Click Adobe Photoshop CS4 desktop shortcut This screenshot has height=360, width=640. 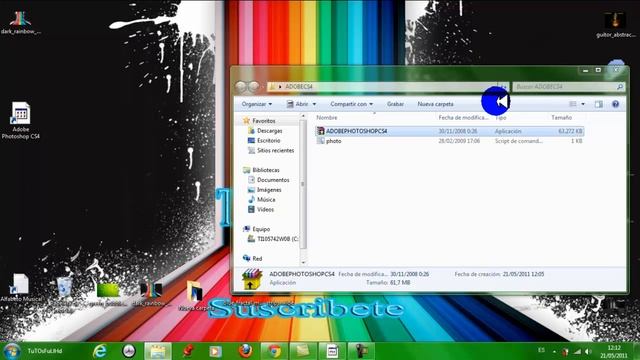(20, 120)
